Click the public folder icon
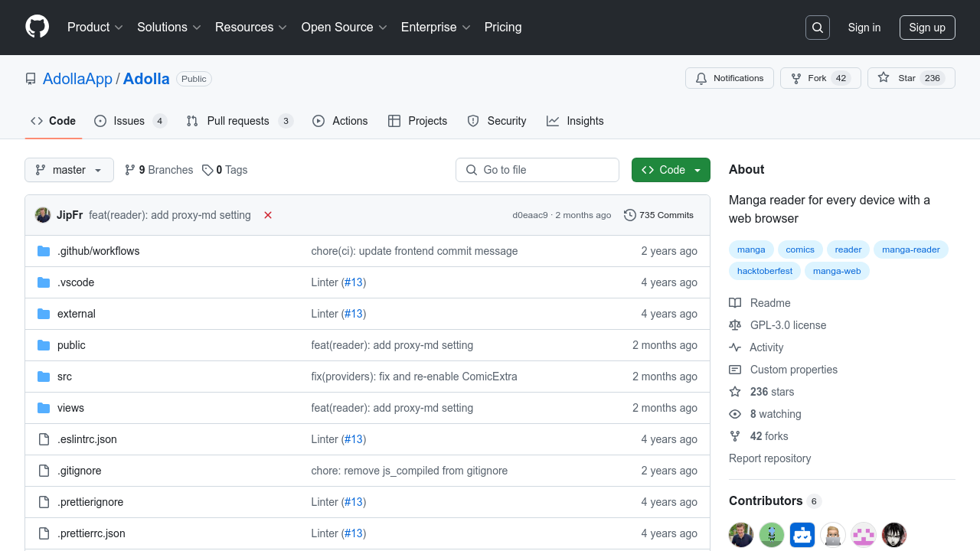The image size is (980, 551). click(44, 345)
